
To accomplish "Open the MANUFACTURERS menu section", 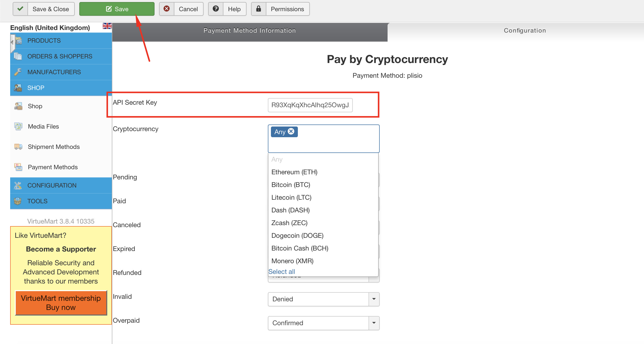I will coord(61,72).
